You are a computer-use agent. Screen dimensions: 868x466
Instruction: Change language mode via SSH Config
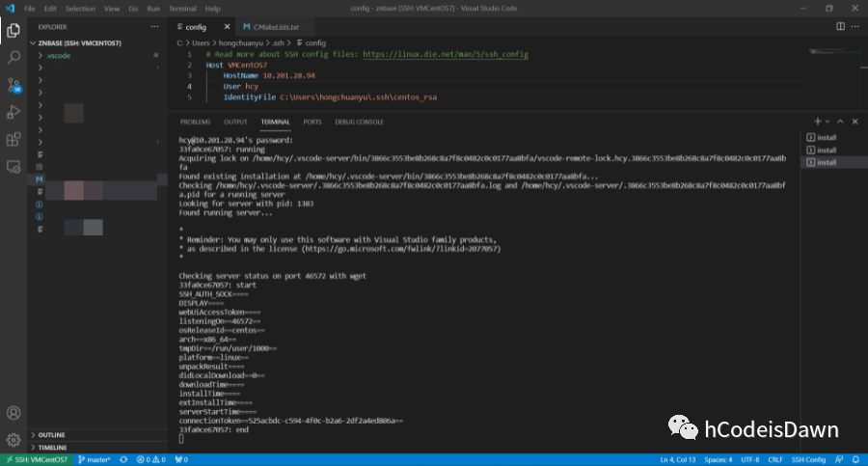[809, 460]
